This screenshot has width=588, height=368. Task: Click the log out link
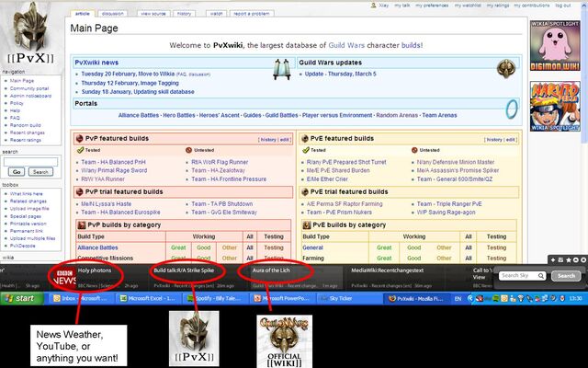(563, 6)
